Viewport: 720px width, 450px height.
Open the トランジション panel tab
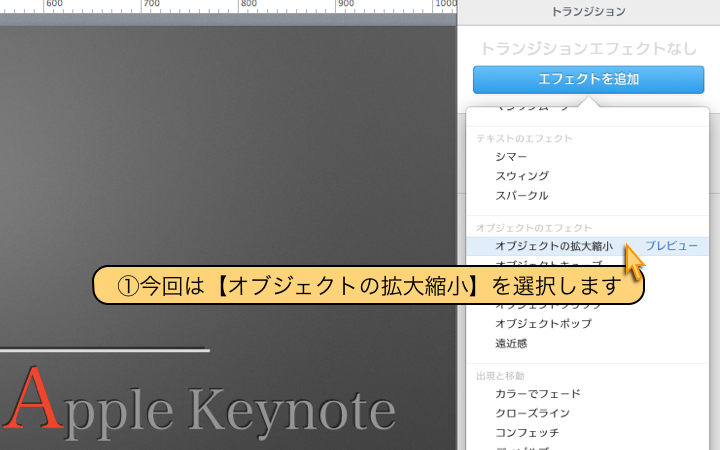(588, 11)
